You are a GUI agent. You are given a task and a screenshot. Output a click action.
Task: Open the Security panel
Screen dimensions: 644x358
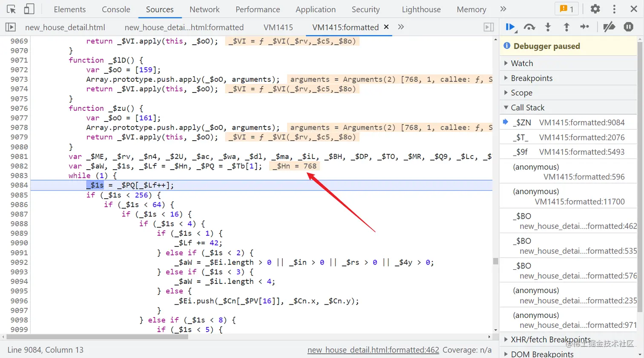(x=365, y=9)
